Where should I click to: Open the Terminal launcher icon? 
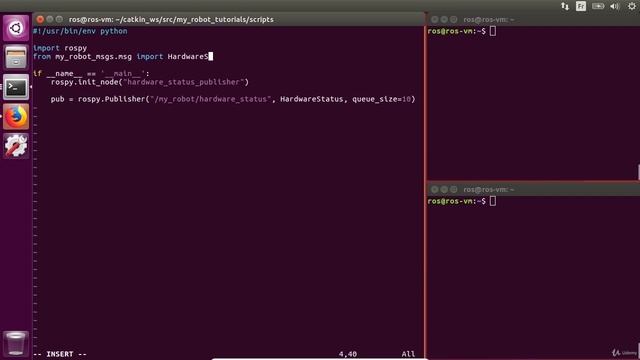point(16,87)
